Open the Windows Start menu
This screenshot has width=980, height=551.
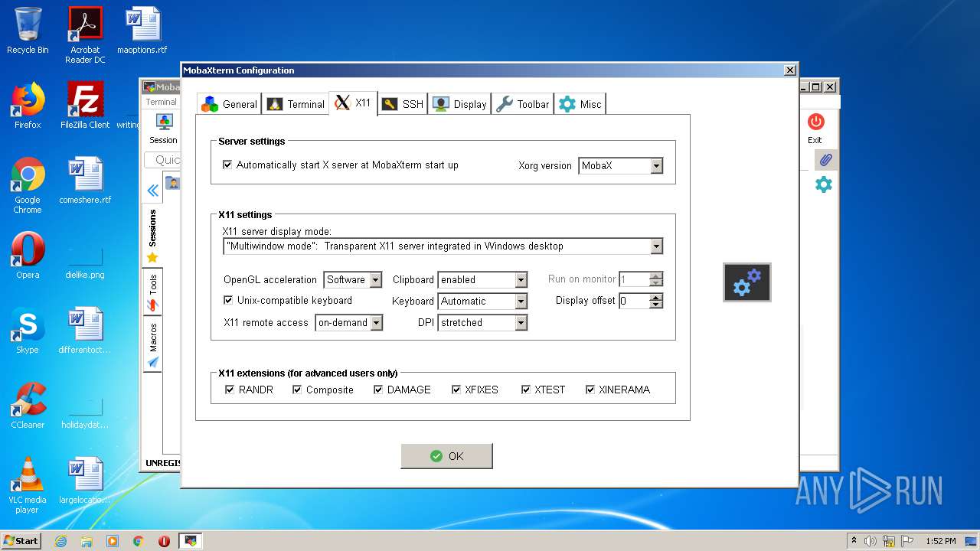pos(21,540)
